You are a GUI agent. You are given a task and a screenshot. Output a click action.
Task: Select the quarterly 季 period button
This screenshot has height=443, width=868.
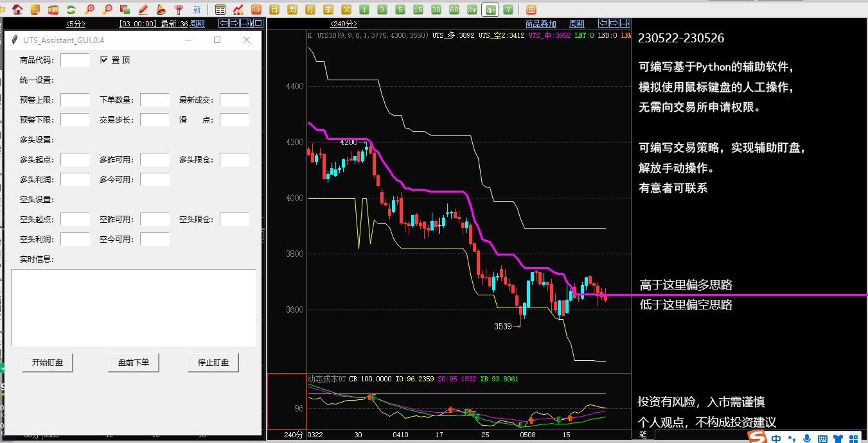pos(328,9)
